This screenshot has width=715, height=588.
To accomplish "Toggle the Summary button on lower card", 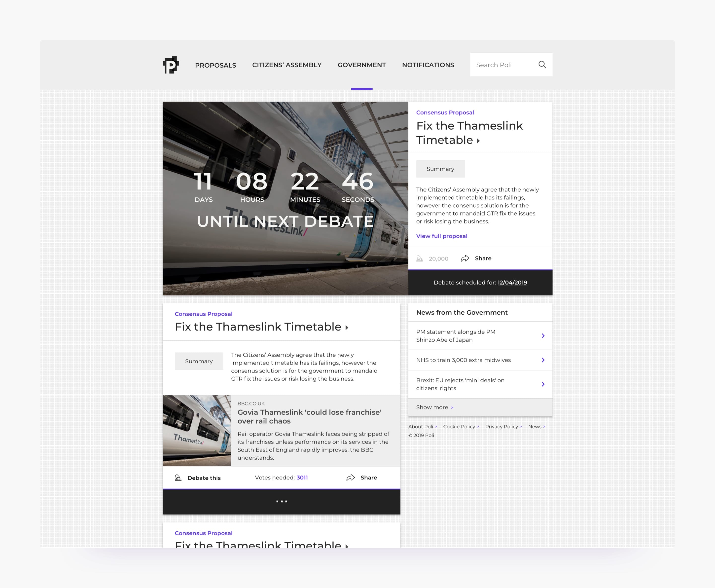I will pos(198,361).
